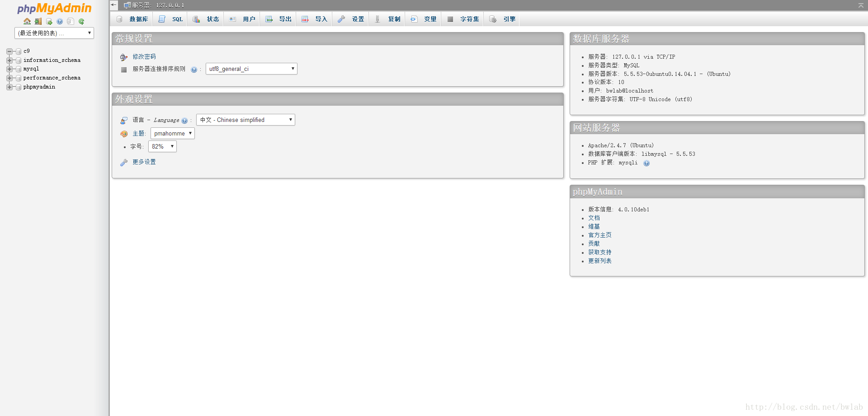The image size is (868, 416).
Task: Select the c9 database name
Action: point(27,51)
